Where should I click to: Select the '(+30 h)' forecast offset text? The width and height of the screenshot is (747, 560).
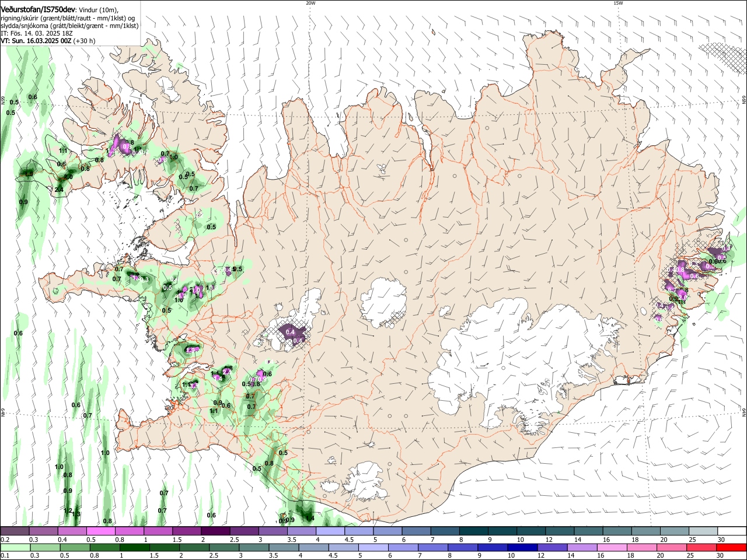tap(85, 41)
